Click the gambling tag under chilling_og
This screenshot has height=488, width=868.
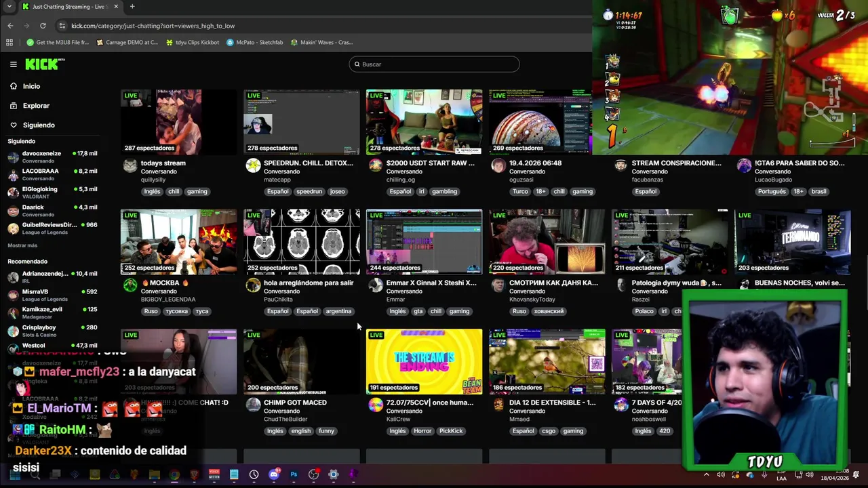point(444,191)
